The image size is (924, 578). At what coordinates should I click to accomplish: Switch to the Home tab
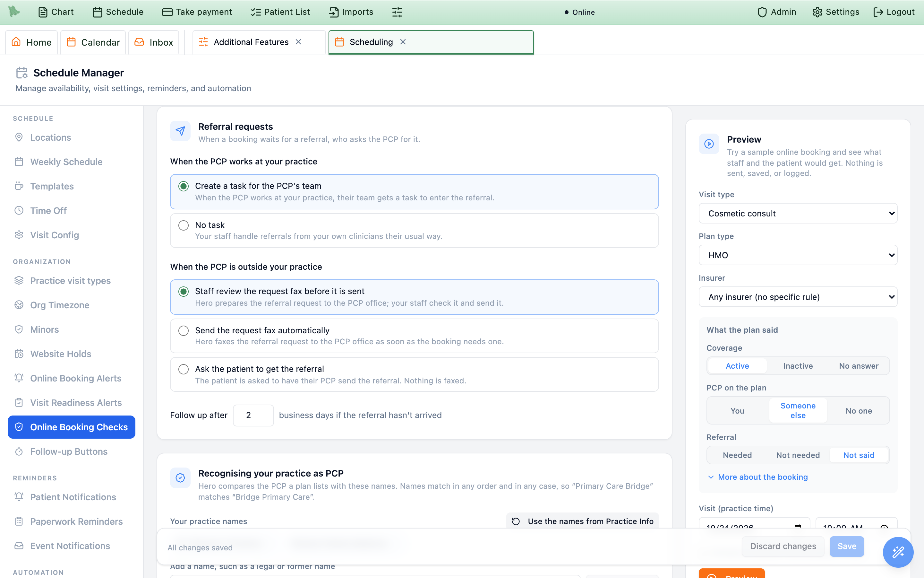(x=32, y=42)
